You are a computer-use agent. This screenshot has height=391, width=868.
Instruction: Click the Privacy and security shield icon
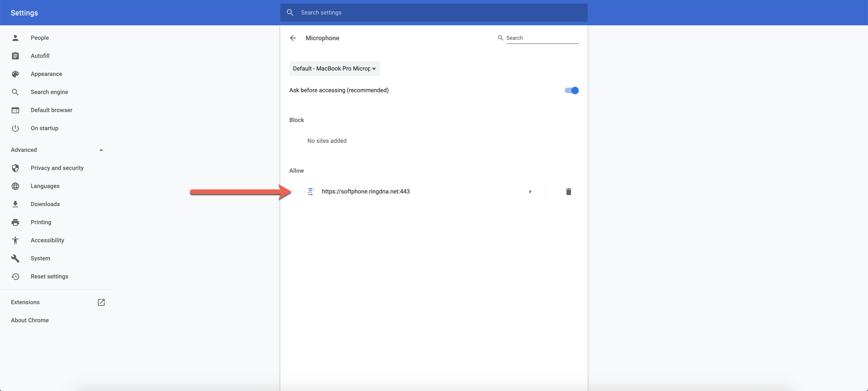pyautogui.click(x=15, y=168)
